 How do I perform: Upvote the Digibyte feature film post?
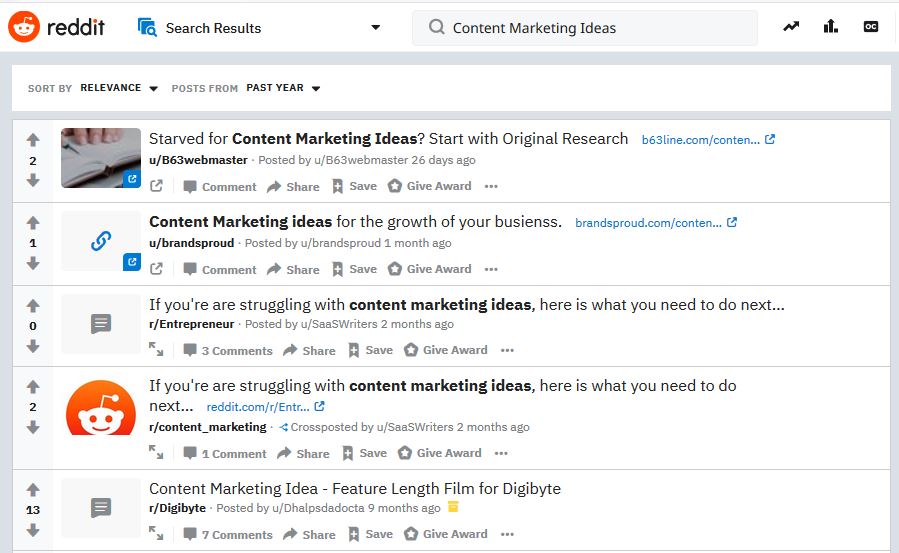pos(33,490)
